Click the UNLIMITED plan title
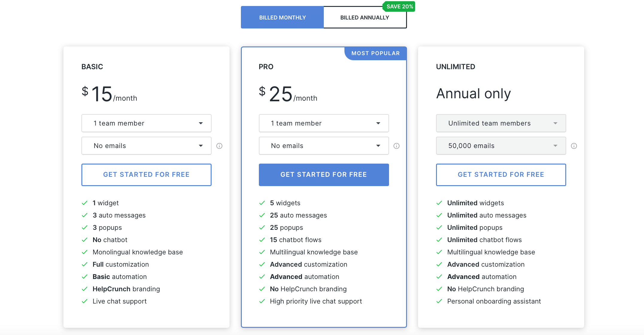This screenshot has width=644, height=335. (x=455, y=67)
